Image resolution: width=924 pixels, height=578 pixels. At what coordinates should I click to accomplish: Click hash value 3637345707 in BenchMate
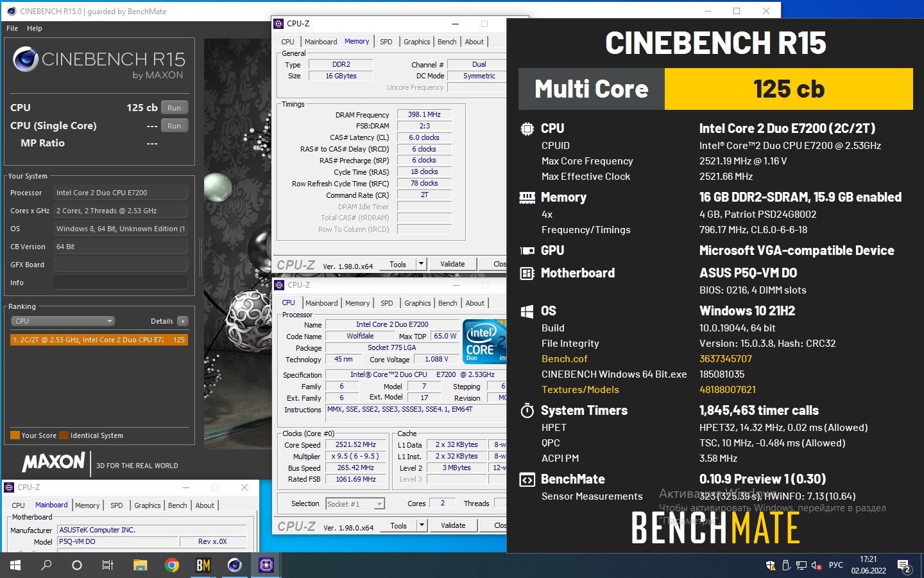(x=726, y=359)
